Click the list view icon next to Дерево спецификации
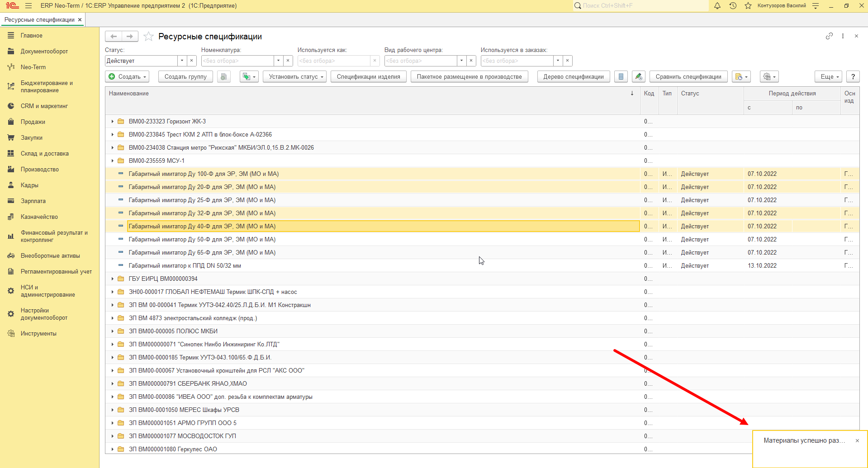This screenshot has height=468, width=868. [621, 77]
